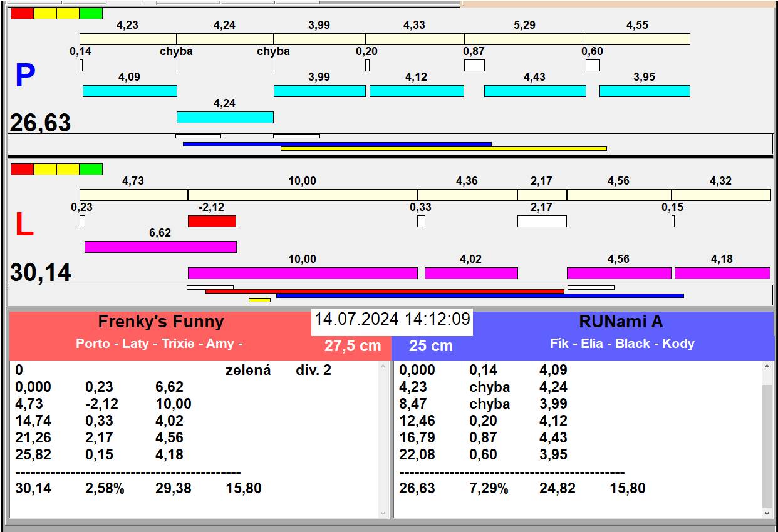Select the RUNami A team header
Image resolution: width=778 pixels, height=532 pixels.
(x=621, y=322)
